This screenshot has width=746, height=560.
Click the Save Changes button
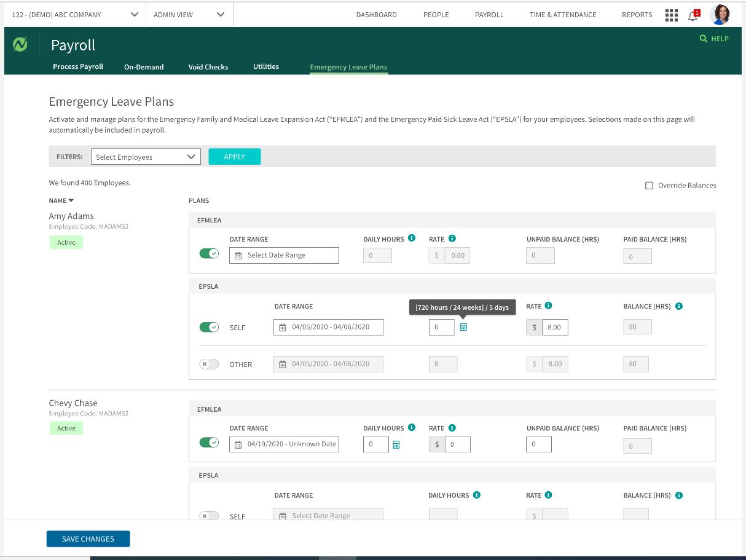pos(88,539)
